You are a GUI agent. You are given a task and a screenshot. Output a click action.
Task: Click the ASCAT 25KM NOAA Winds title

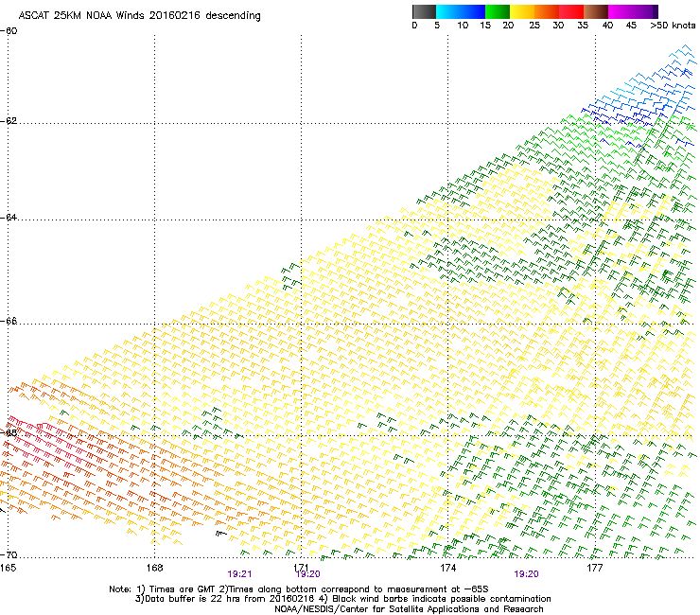point(140,16)
